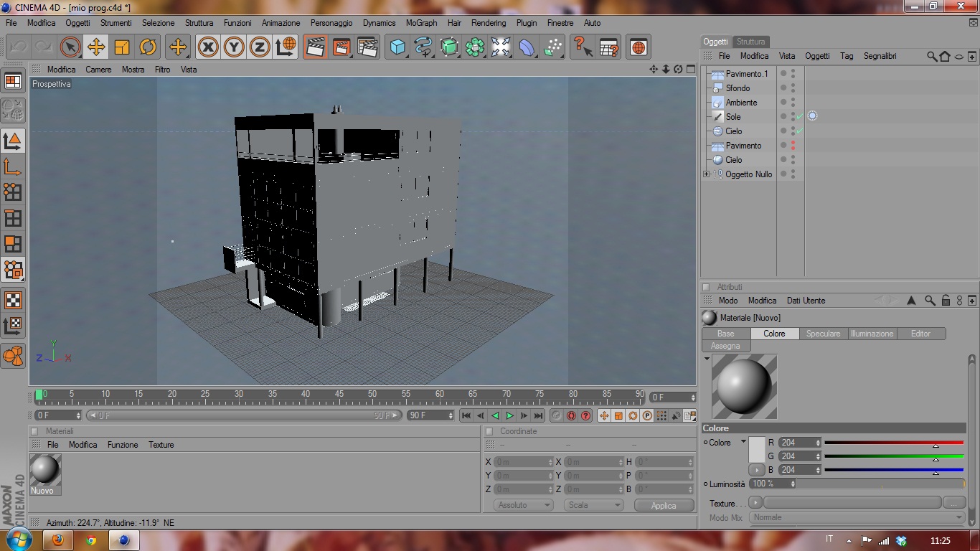Expand the Oggetto Nullo tree item
The height and width of the screenshot is (551, 980).
[707, 174]
